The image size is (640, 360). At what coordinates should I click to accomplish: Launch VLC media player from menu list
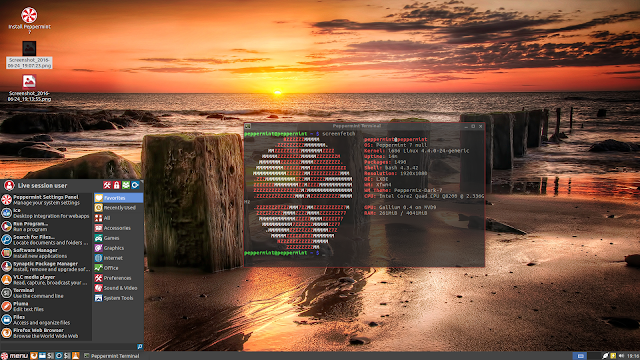[x=46, y=280]
